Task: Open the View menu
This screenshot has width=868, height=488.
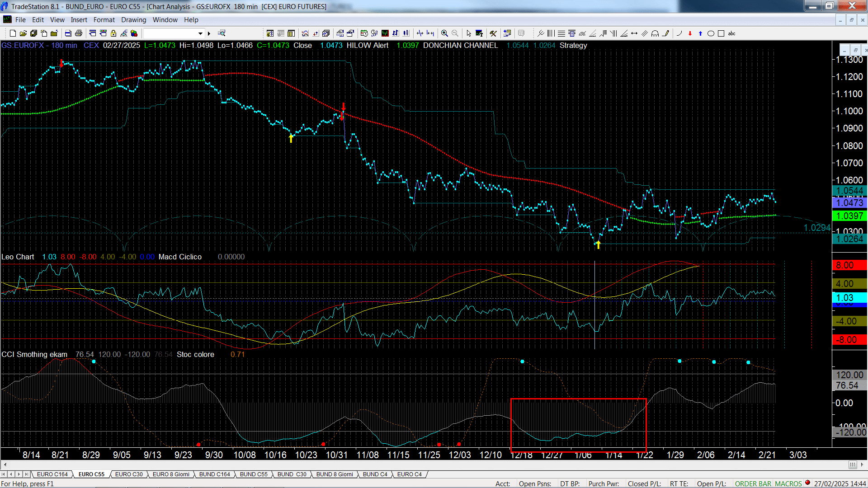Action: 57,19
